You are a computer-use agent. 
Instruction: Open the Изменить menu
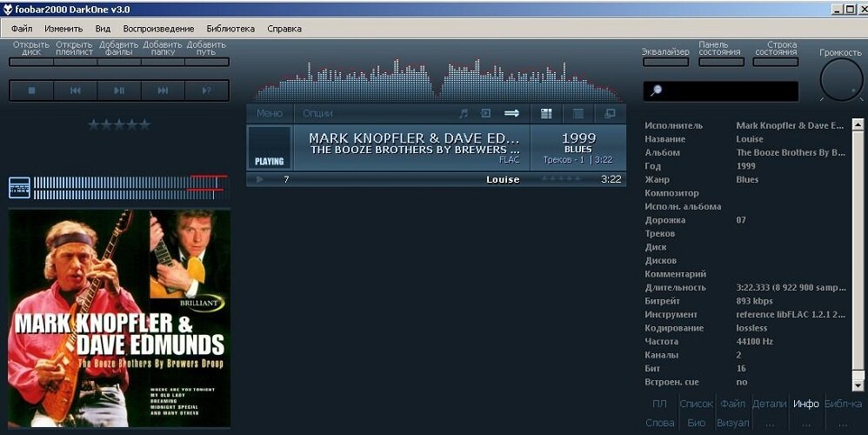(x=63, y=29)
